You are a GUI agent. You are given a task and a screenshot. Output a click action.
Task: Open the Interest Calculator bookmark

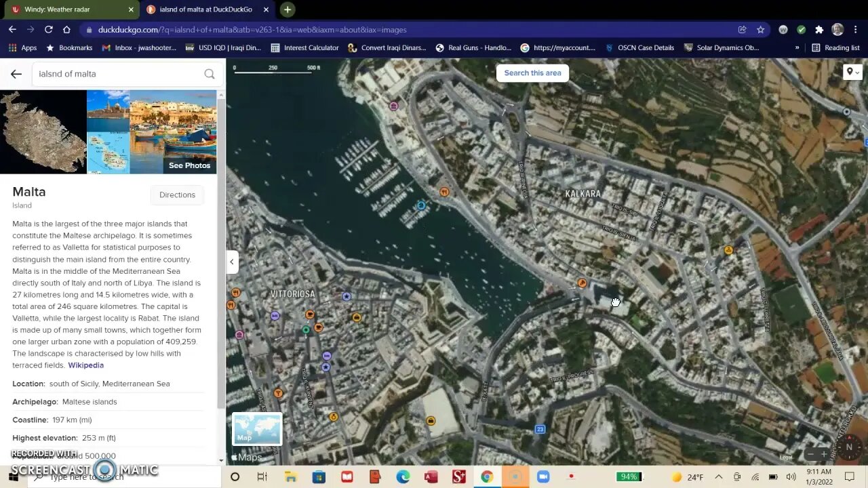coord(304,48)
